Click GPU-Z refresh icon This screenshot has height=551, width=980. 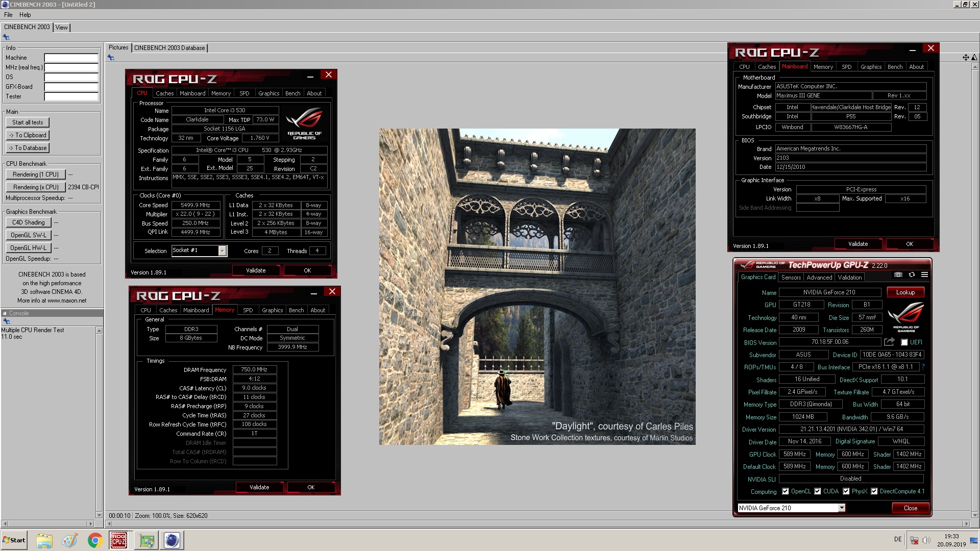point(912,274)
